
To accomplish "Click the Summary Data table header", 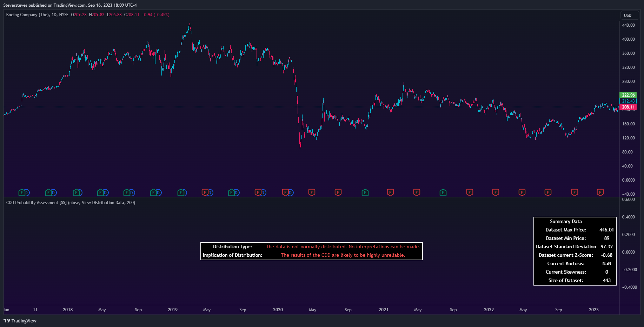I will (566, 222).
